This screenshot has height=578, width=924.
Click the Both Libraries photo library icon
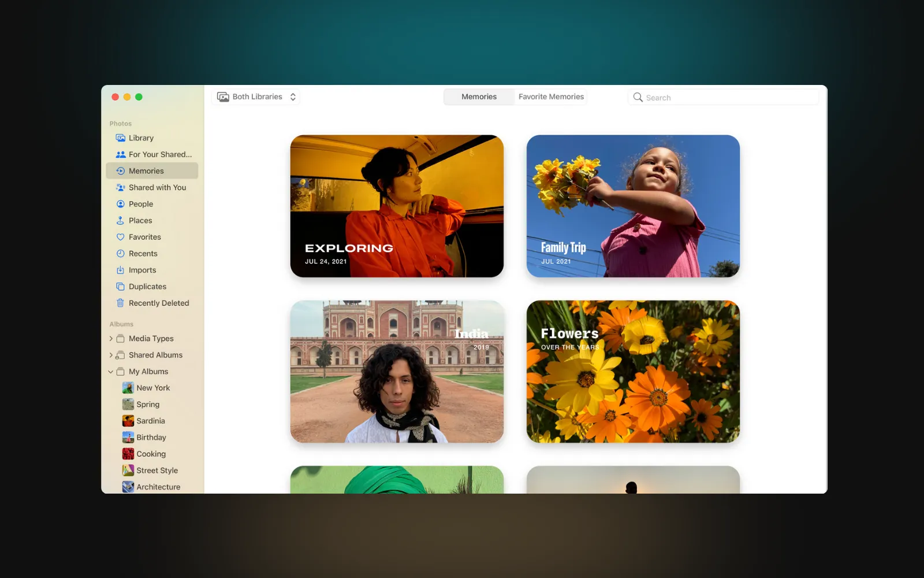click(x=223, y=97)
